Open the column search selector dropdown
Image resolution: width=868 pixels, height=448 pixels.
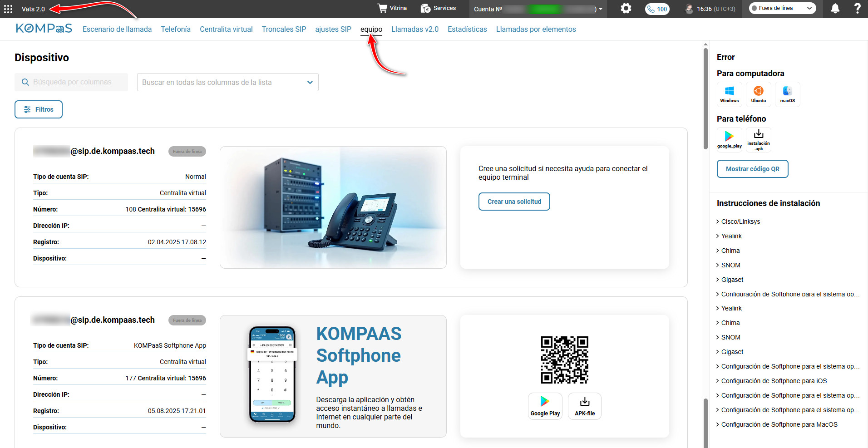pyautogui.click(x=227, y=82)
